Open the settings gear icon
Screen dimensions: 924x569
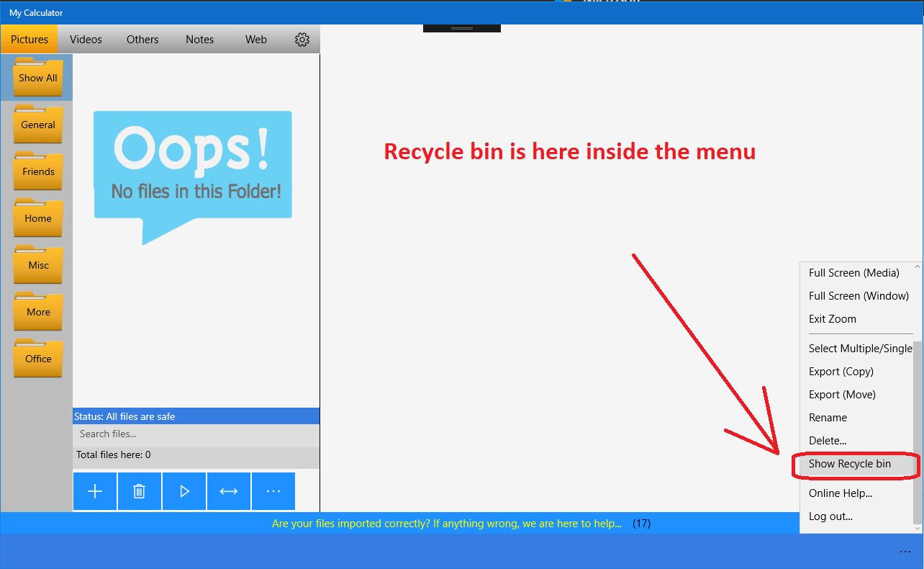click(x=302, y=40)
